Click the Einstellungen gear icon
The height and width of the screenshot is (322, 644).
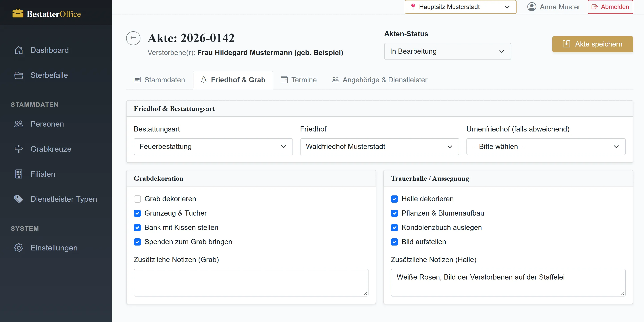point(19,248)
